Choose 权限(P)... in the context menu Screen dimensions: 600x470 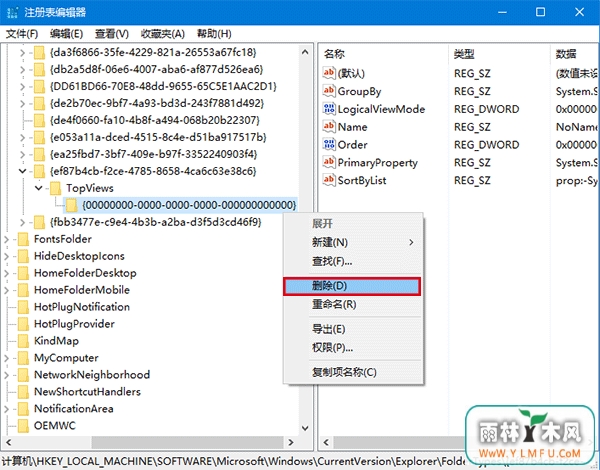pos(352,348)
